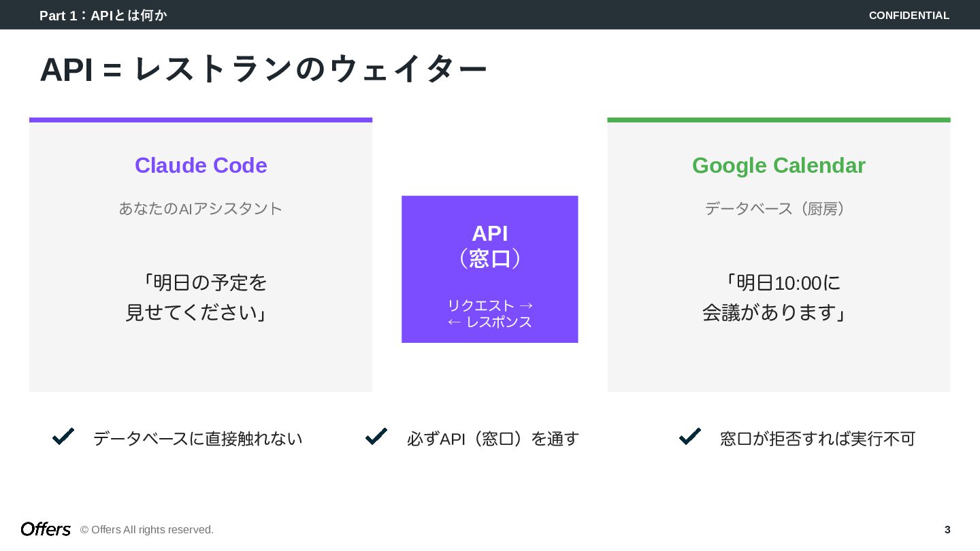Image resolution: width=980 pixels, height=551 pixels.
Task: Click the slide page number 3
Action: (x=947, y=529)
